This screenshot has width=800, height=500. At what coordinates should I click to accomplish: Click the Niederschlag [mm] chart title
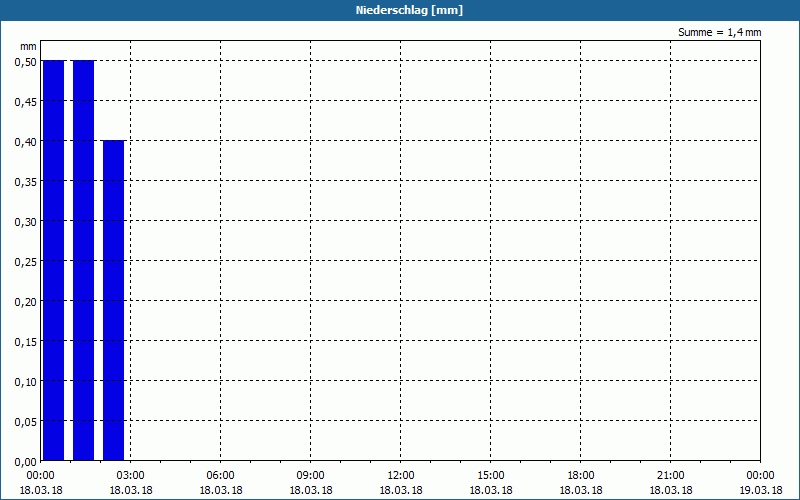409,10
